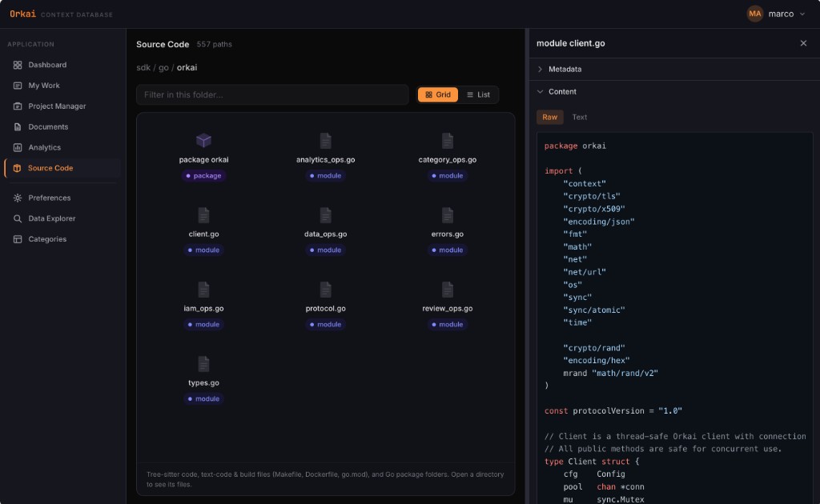This screenshot has width=820, height=504.
Task: Click the module tag under review_ops.go
Action: pos(447,324)
